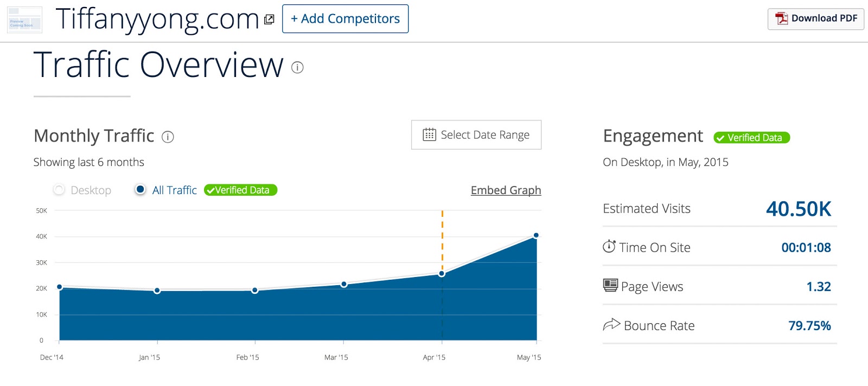Click the Estimated Visits label
Screen dimensions: 868x386
(x=647, y=209)
